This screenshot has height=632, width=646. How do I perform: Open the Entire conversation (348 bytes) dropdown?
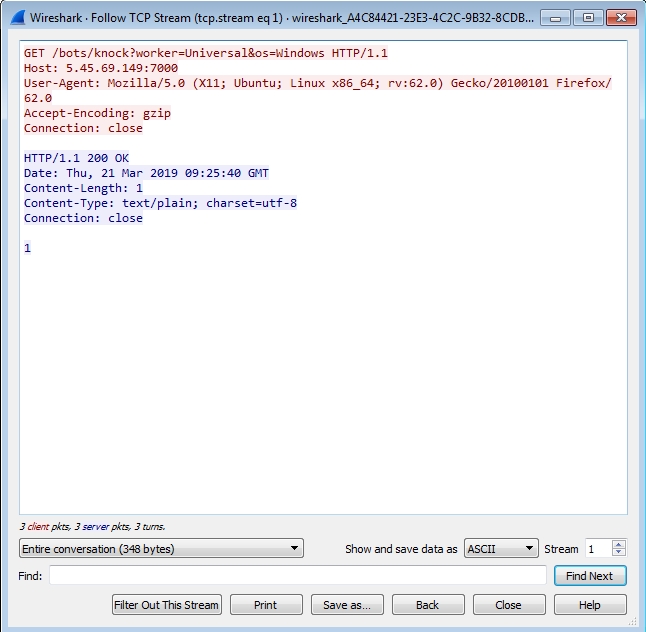coord(161,548)
